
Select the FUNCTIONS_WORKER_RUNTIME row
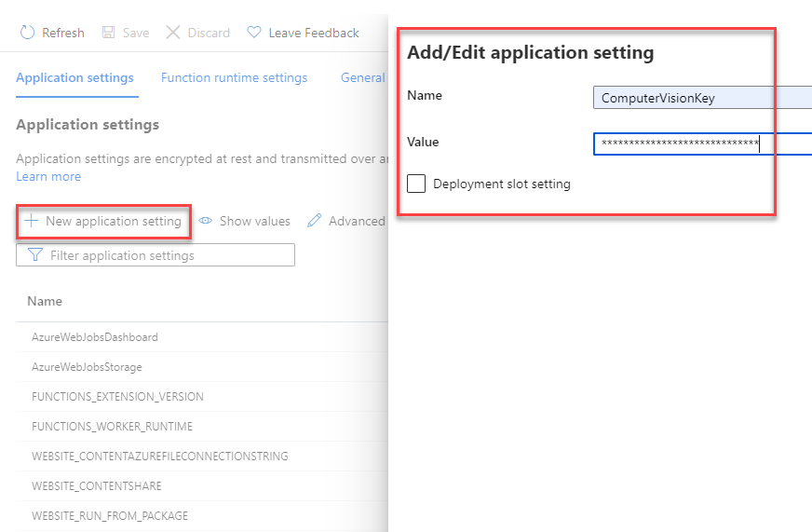point(202,427)
